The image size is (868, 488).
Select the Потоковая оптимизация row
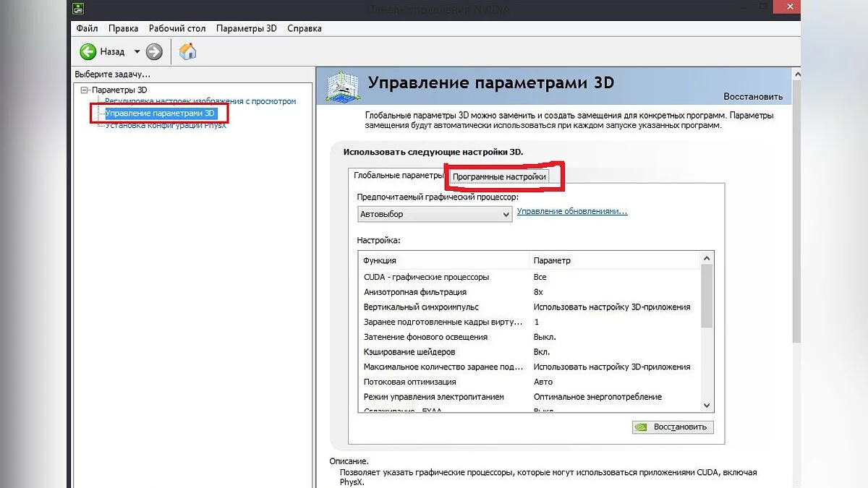click(529, 382)
